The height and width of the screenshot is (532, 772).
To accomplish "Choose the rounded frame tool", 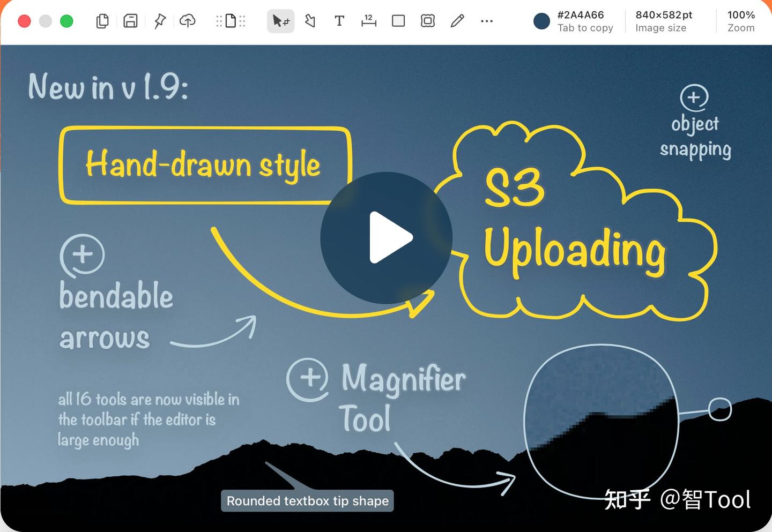I will 428,21.
